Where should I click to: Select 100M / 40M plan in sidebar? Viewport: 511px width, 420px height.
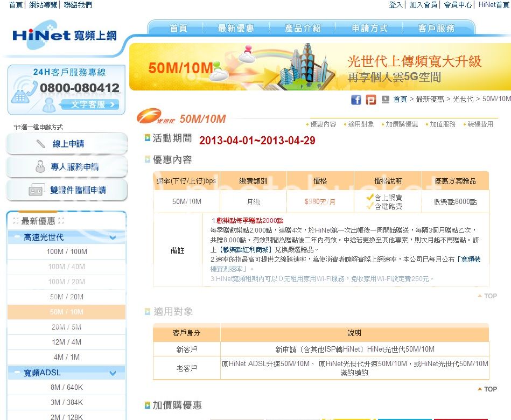click(x=66, y=267)
